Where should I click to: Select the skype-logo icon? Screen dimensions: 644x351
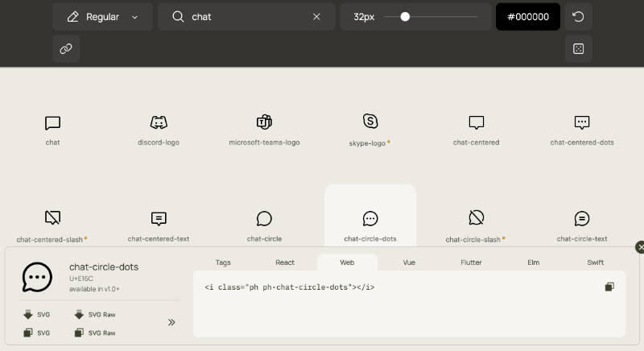coord(370,121)
